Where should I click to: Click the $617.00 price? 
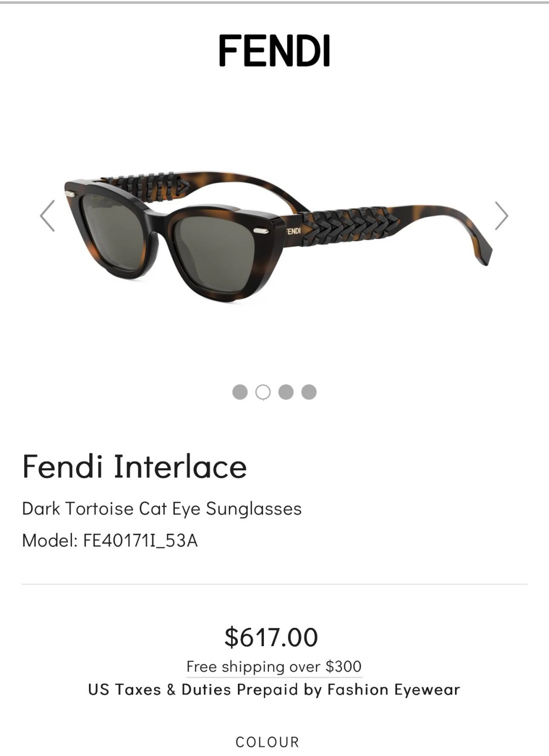coord(271,637)
